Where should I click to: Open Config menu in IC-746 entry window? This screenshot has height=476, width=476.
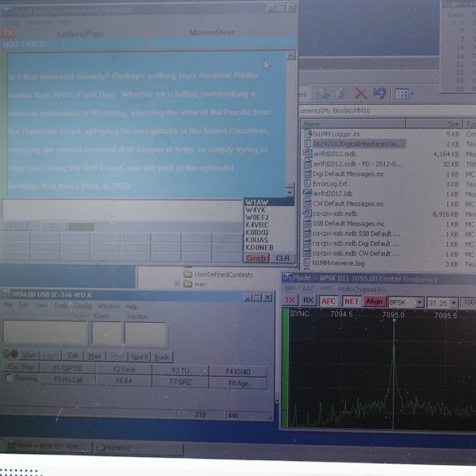(x=83, y=306)
